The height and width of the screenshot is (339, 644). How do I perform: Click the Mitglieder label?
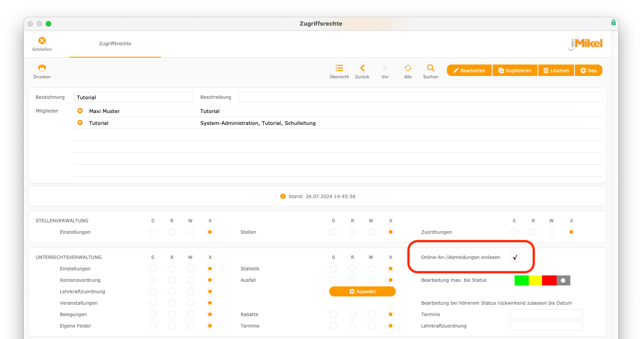(x=47, y=111)
